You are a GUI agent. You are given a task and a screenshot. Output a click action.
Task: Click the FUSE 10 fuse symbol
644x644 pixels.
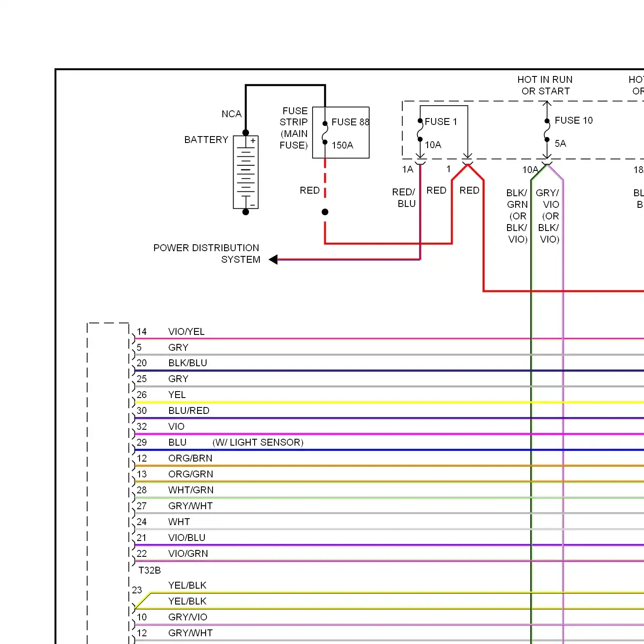pyautogui.click(x=547, y=130)
